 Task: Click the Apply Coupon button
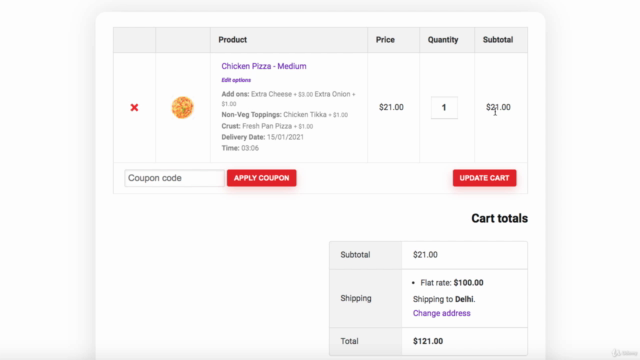click(262, 178)
